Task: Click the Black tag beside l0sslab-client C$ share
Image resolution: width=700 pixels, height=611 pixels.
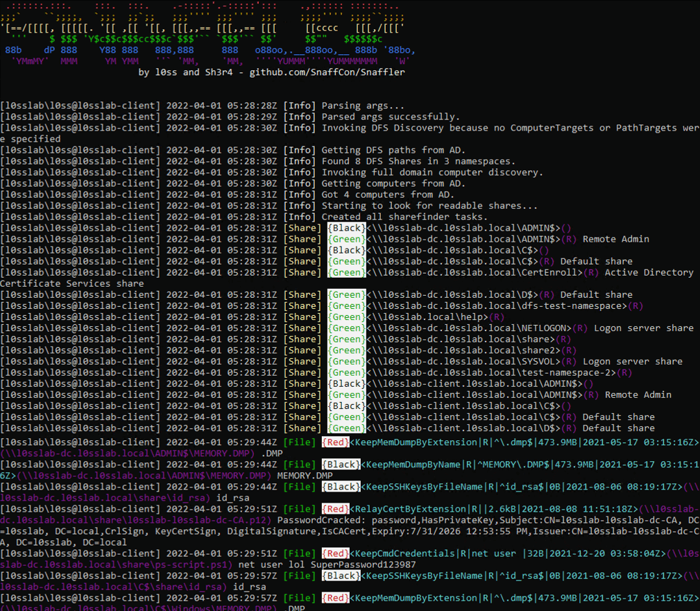Action: pos(346,406)
